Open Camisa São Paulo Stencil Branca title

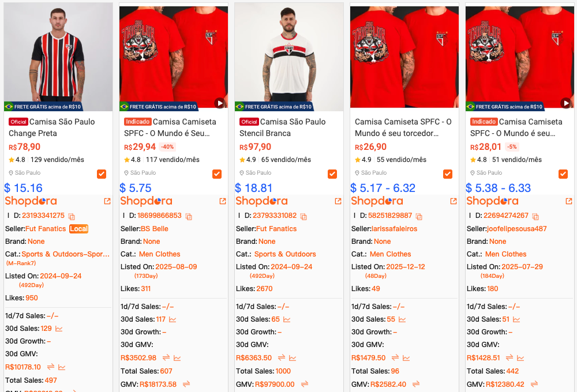point(283,127)
